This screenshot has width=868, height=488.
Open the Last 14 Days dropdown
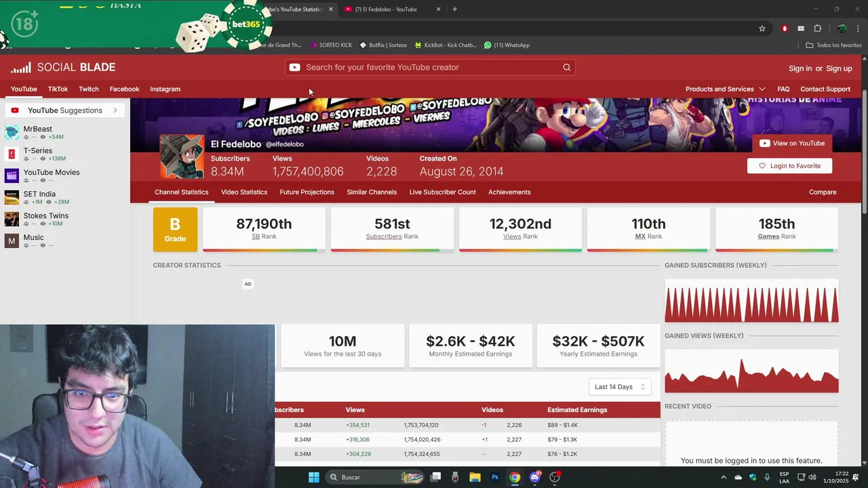pyautogui.click(x=620, y=386)
